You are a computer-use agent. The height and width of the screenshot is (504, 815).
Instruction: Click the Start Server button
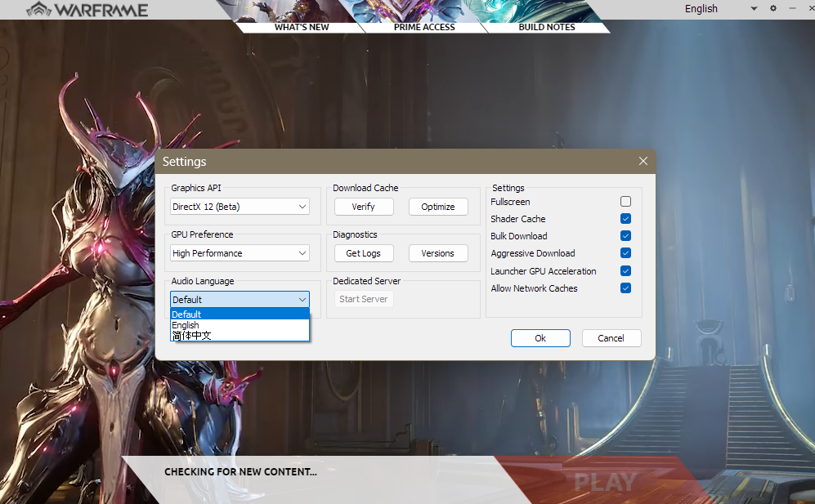tap(363, 299)
